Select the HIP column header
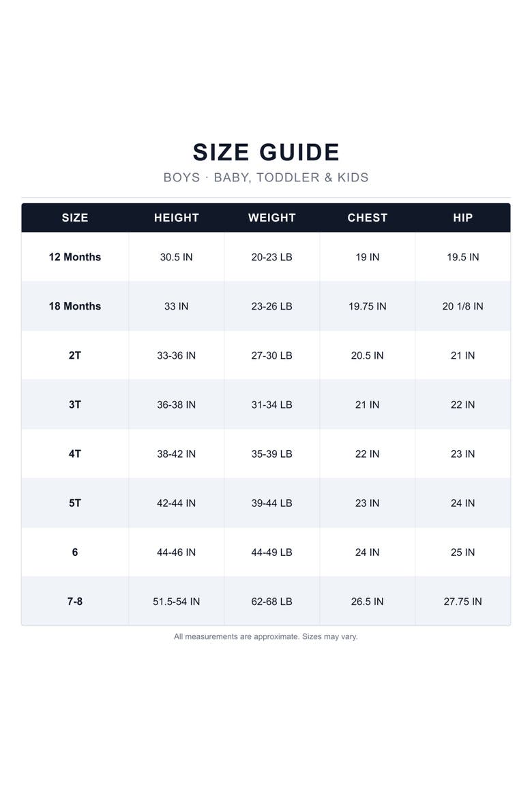This screenshot has height=798, width=532. click(x=462, y=218)
